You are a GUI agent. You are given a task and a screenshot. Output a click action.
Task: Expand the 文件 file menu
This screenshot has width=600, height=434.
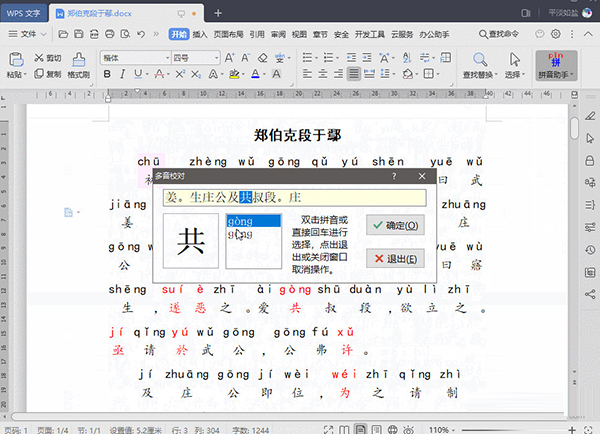coord(26,33)
